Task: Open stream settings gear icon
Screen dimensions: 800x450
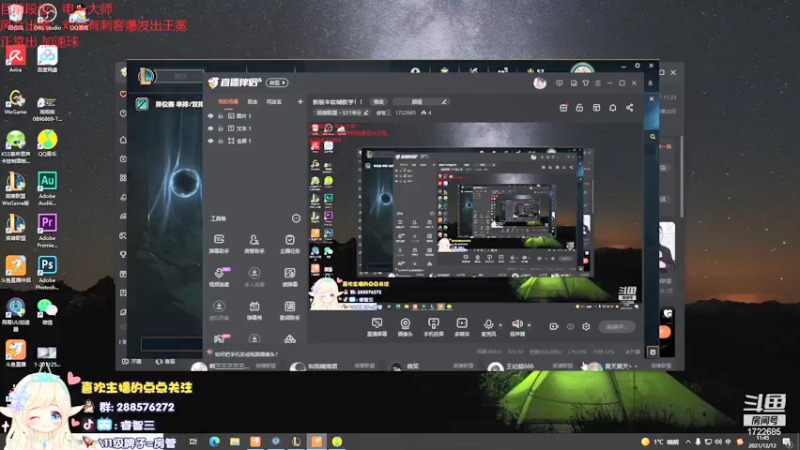Action: tap(586, 327)
